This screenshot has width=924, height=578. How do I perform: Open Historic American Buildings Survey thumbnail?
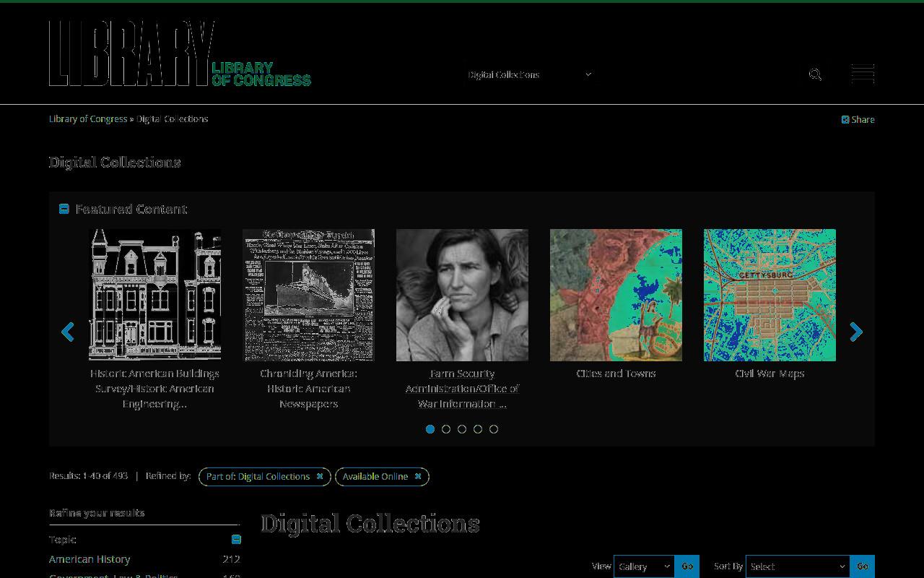pyautogui.click(x=155, y=295)
